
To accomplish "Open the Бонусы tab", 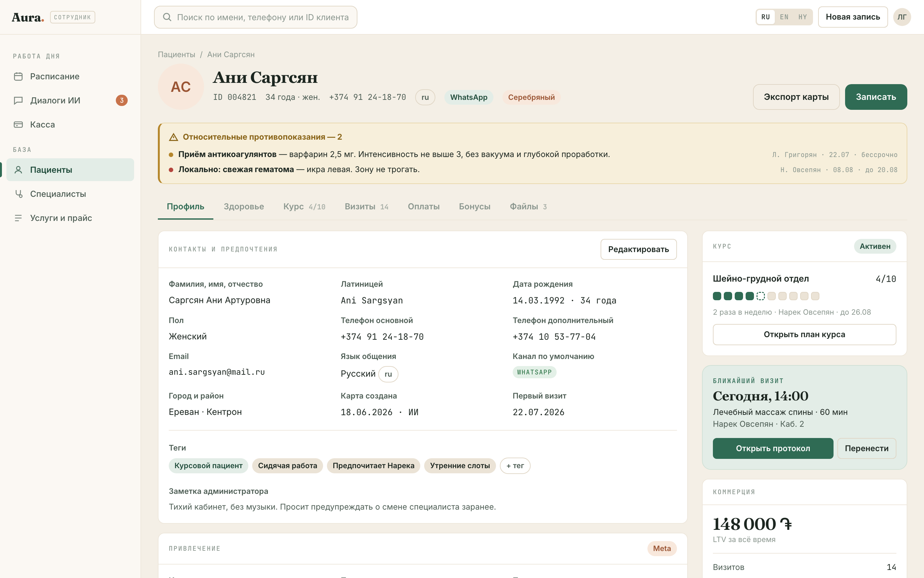I will [x=475, y=207].
